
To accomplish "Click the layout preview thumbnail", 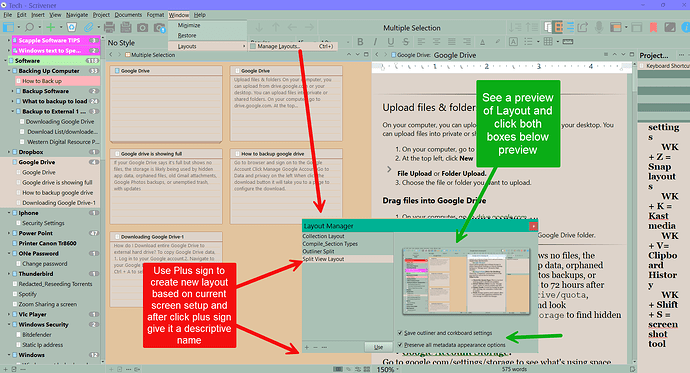I will point(466,282).
